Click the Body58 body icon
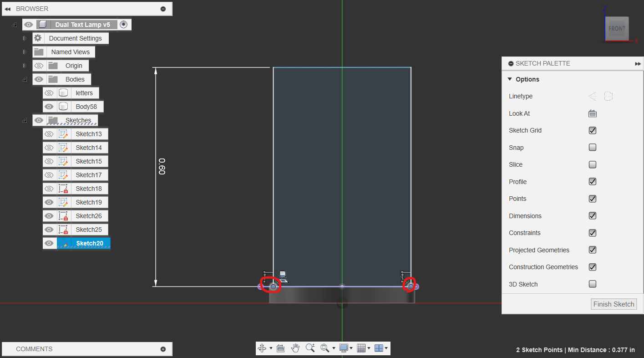 tap(63, 107)
